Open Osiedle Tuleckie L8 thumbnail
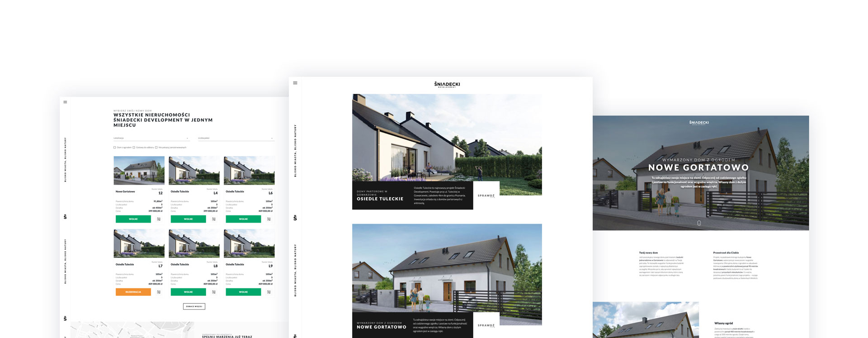868x338 pixels. pyautogui.click(x=194, y=243)
